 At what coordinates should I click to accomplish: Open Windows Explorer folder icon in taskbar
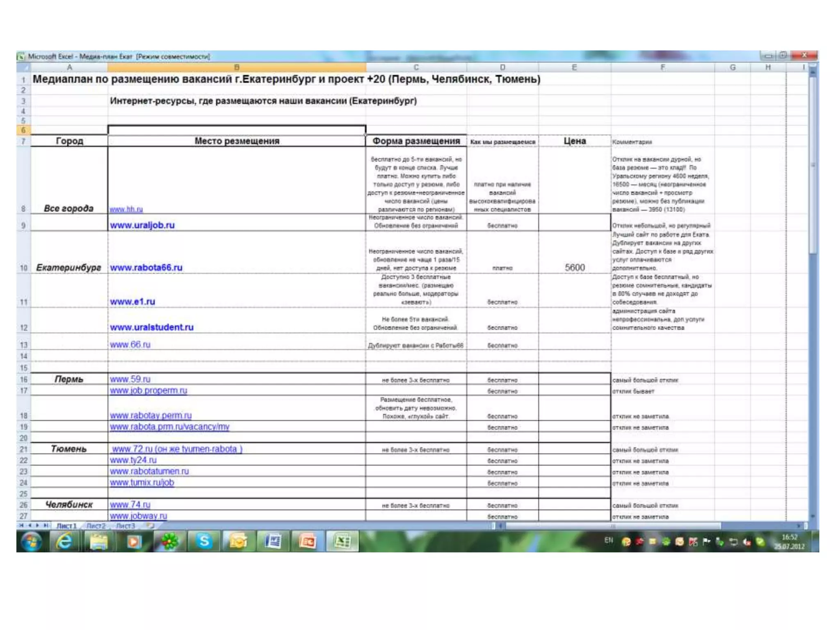click(99, 541)
